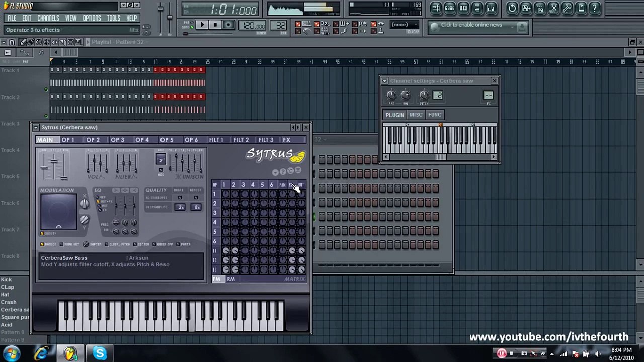Viewport: 644px width, 362px height.
Task: Open the FILE menu
Action: [12, 18]
